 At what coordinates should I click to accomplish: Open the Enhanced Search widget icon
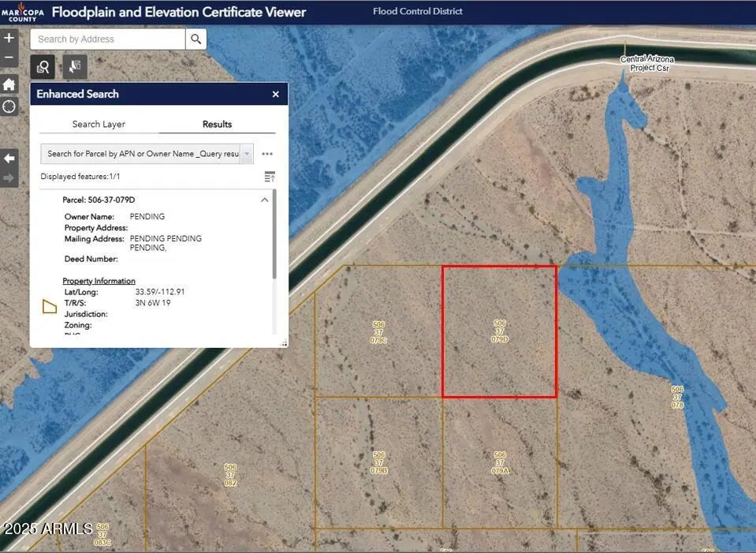(43, 67)
